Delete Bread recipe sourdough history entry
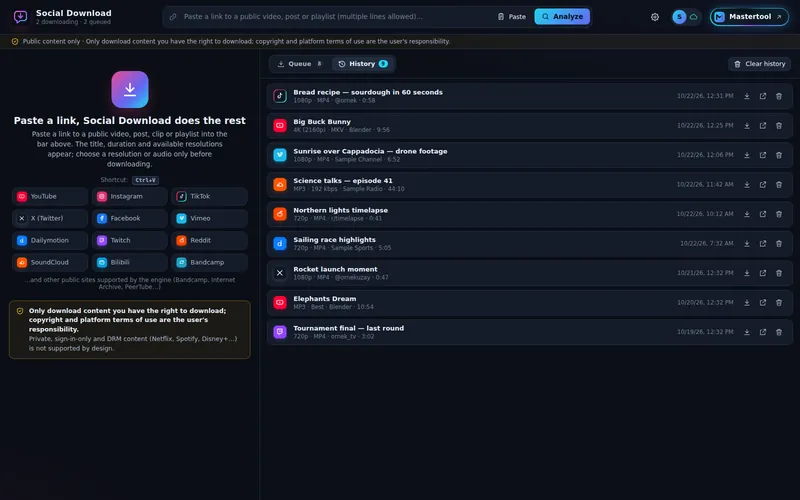 (779, 96)
